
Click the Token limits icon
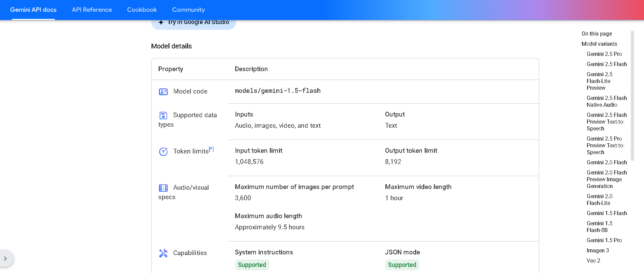tap(163, 151)
